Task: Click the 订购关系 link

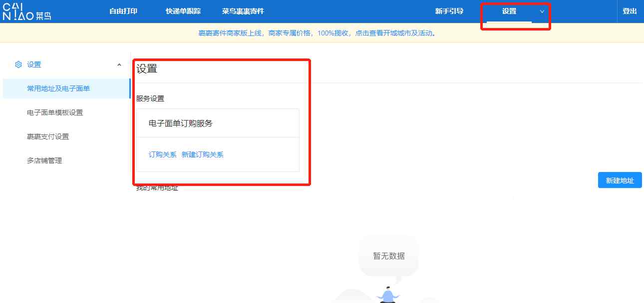Action: point(163,154)
